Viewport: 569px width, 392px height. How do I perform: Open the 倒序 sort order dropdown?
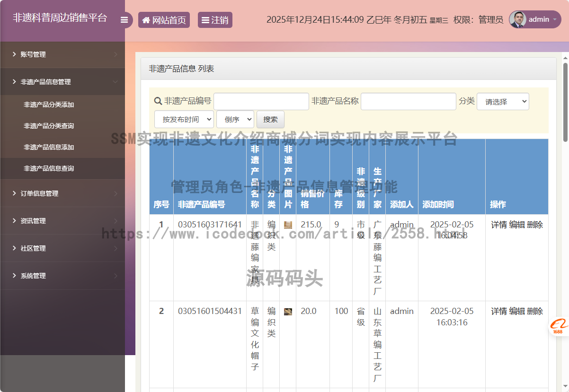tap(235, 119)
